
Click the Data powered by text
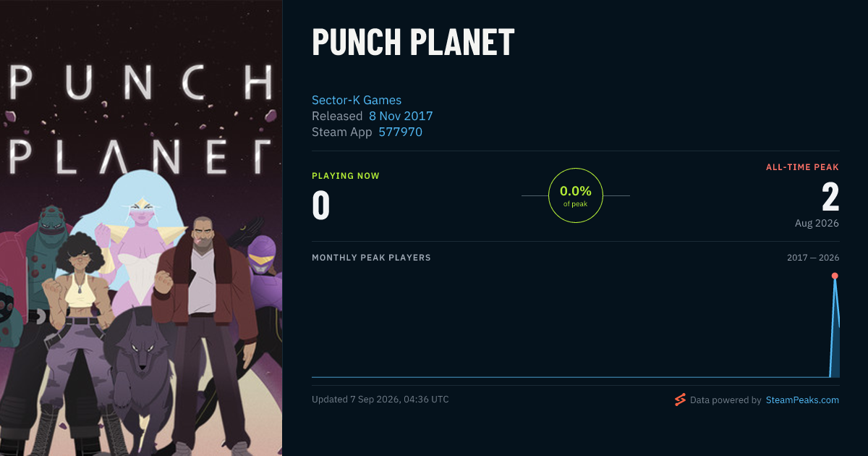click(726, 400)
